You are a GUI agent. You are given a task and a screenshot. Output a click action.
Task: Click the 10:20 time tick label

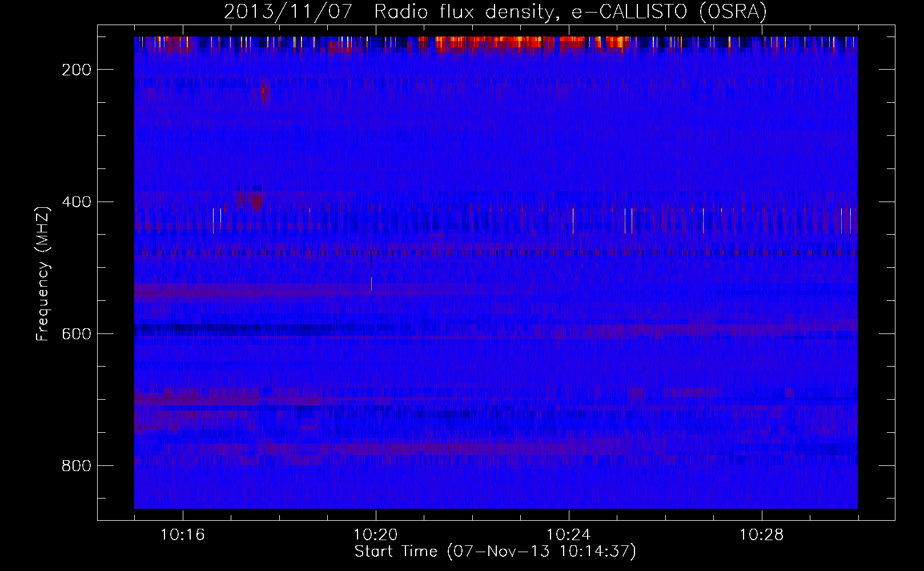click(x=376, y=535)
